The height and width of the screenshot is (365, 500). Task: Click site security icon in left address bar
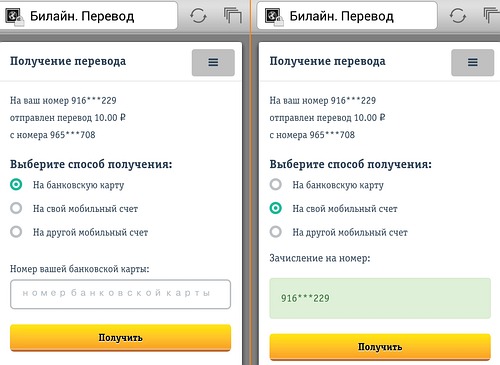[15, 17]
